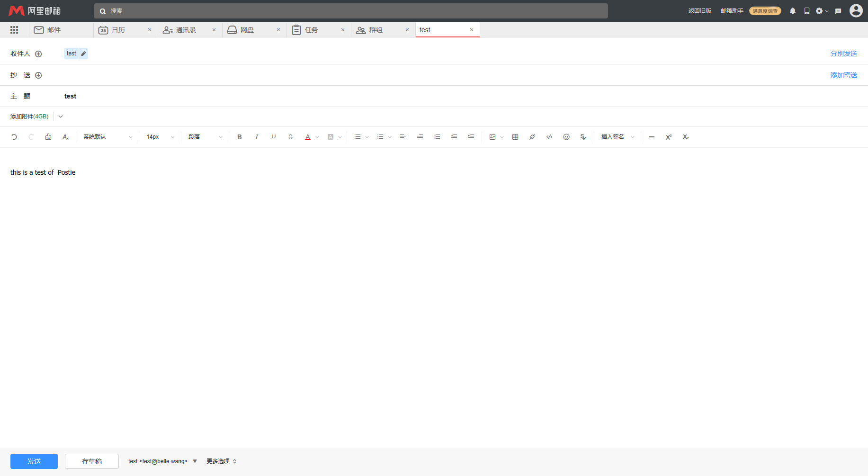Open the emoji picker icon
The height and width of the screenshot is (476, 868).
coord(566,137)
